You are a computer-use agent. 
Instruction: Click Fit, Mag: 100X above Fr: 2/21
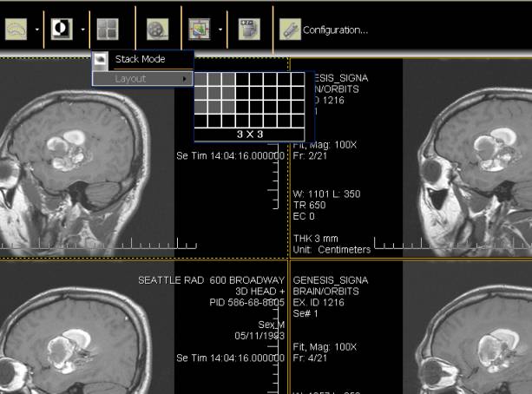point(325,145)
